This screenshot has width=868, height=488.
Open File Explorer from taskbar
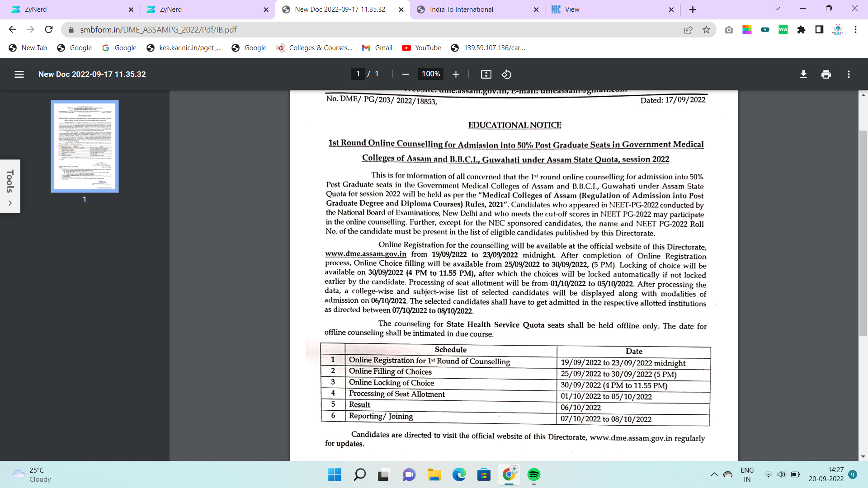pyautogui.click(x=434, y=474)
